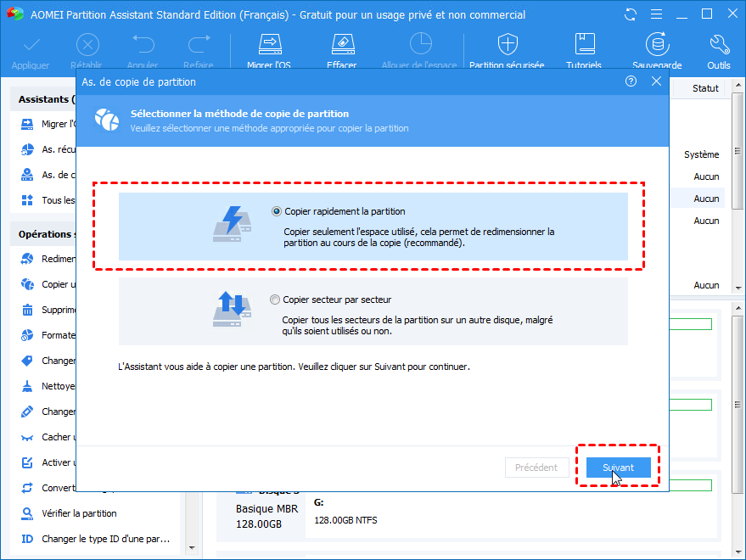
Task: Click the sector copy arrows disk icon
Action: 233,309
